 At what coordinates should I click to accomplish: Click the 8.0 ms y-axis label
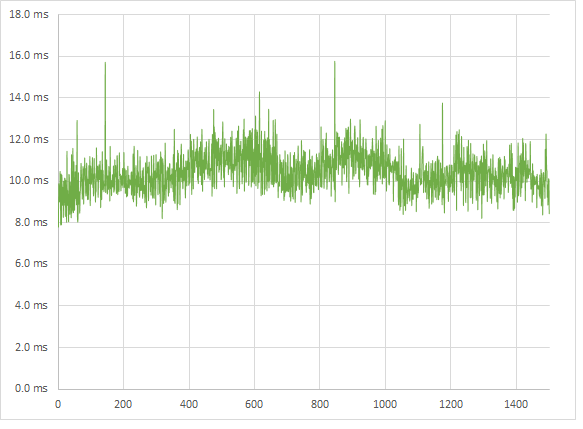(31, 222)
